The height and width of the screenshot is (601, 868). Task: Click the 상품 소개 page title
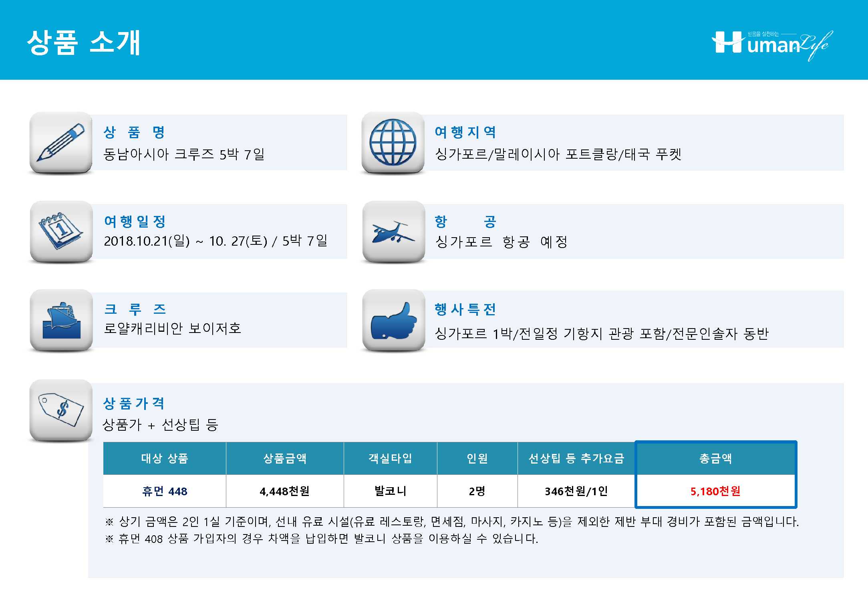[x=84, y=42]
